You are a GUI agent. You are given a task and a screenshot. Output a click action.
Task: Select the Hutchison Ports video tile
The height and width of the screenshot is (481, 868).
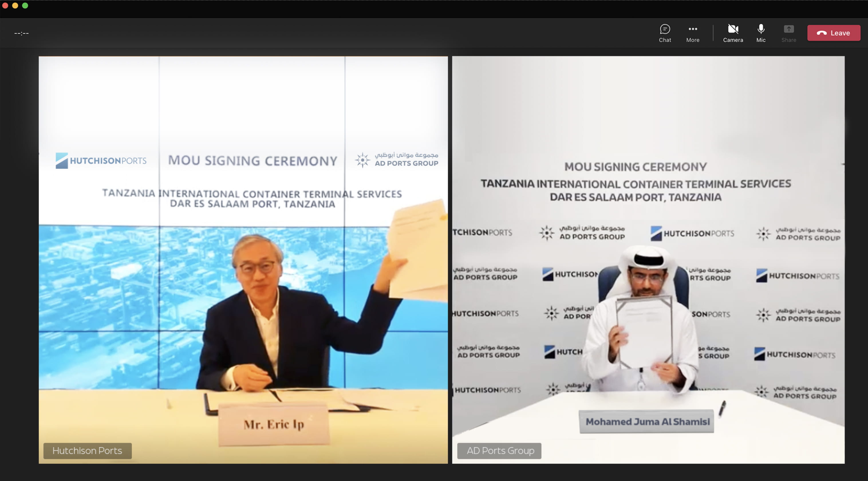(243, 260)
